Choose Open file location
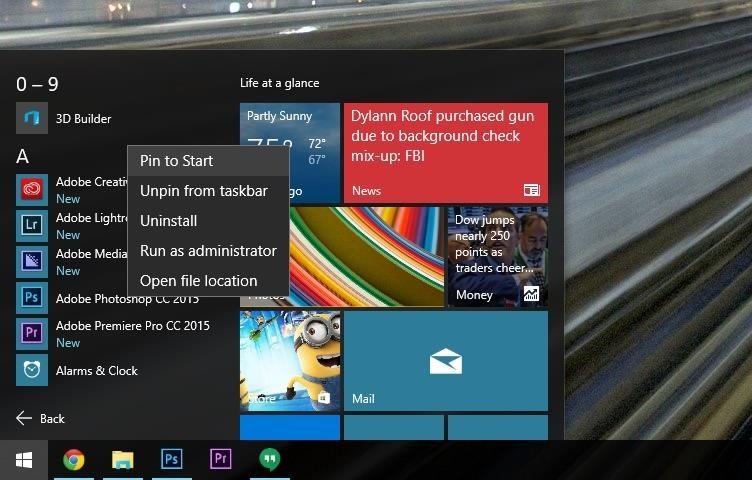 (x=208, y=281)
